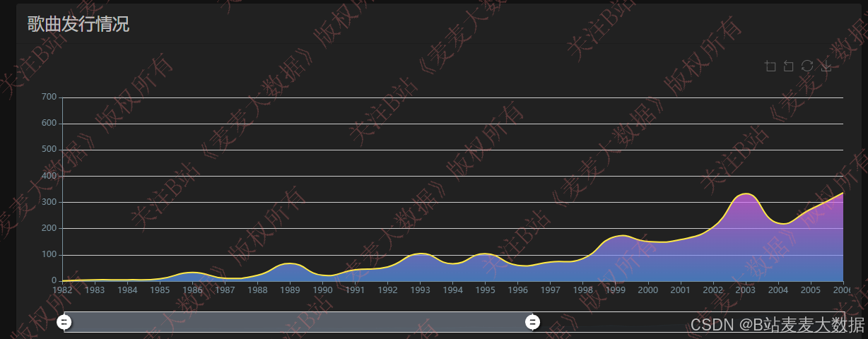This screenshot has width=868, height=339.
Task: Click the x-axis label 1985
Action: tap(160, 290)
